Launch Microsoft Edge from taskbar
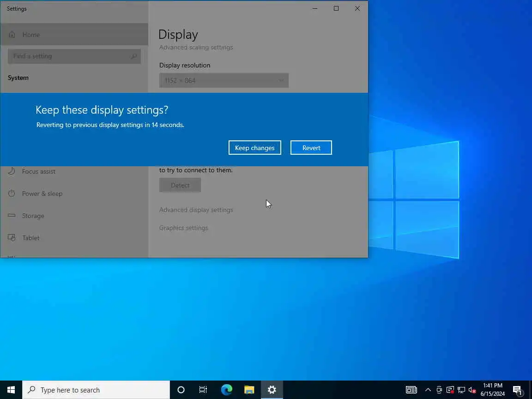 pyautogui.click(x=226, y=390)
